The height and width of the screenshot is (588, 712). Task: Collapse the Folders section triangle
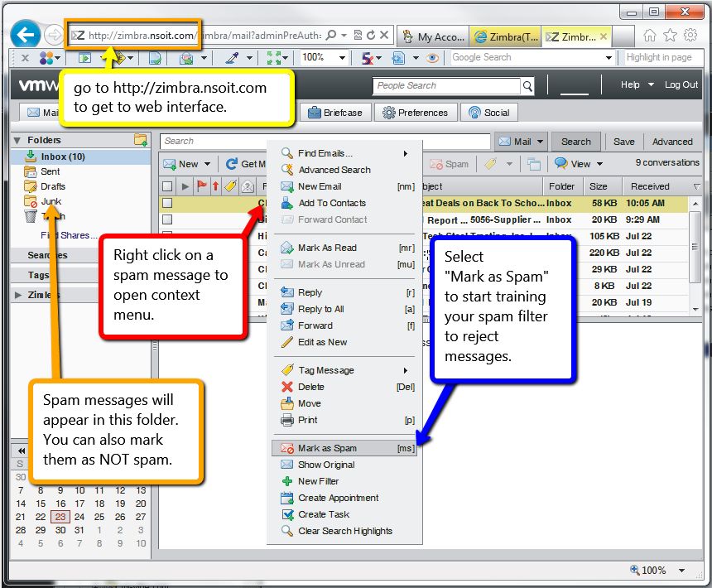pos(17,140)
